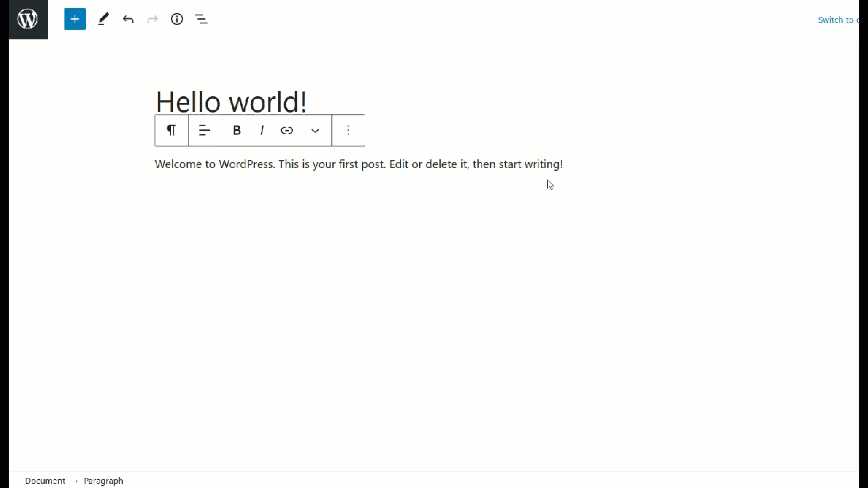Click the 'Switch to' link at top right
868x488 pixels.
click(837, 20)
